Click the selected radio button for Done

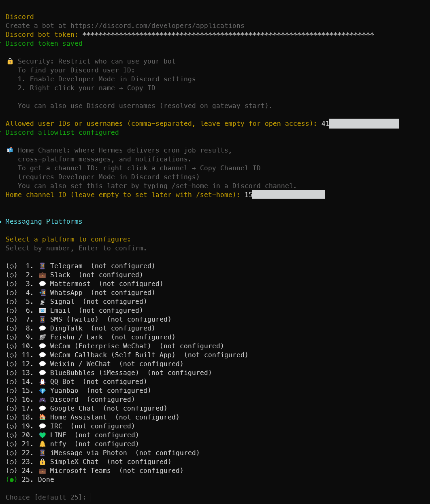point(12,480)
